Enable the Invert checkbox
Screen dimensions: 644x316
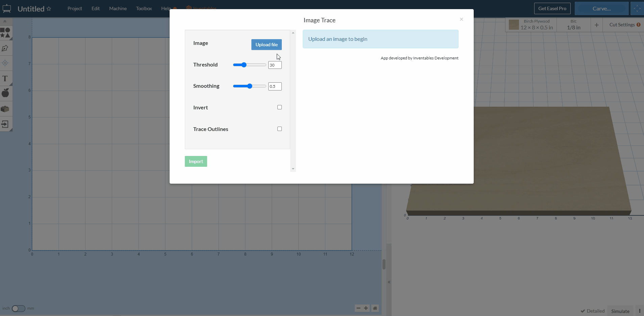pyautogui.click(x=279, y=107)
